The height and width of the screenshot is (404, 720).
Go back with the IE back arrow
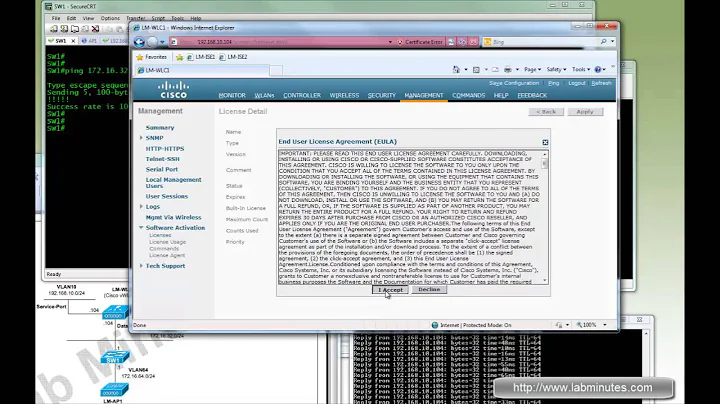(x=139, y=42)
